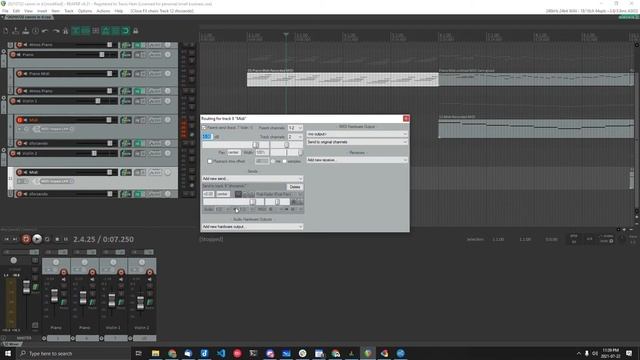Viewport: 640px width, 360px height.
Task: Open the Post-Fader send mode dropdown
Action: tap(279, 194)
